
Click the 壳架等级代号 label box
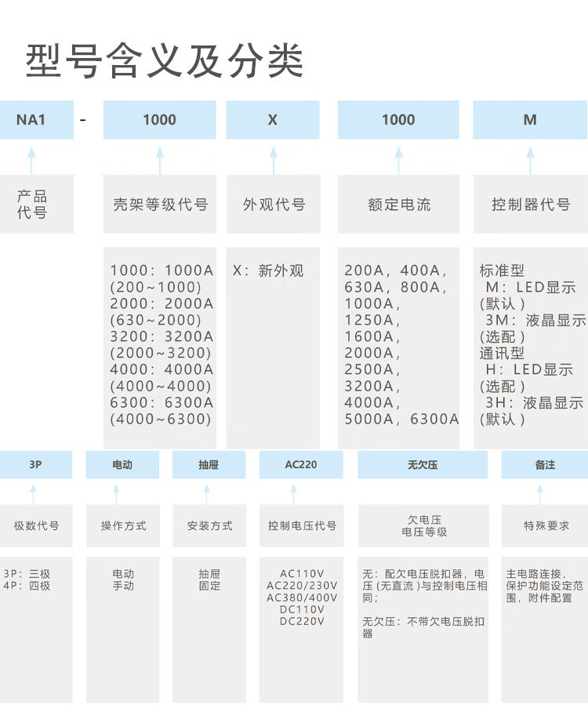(x=160, y=205)
